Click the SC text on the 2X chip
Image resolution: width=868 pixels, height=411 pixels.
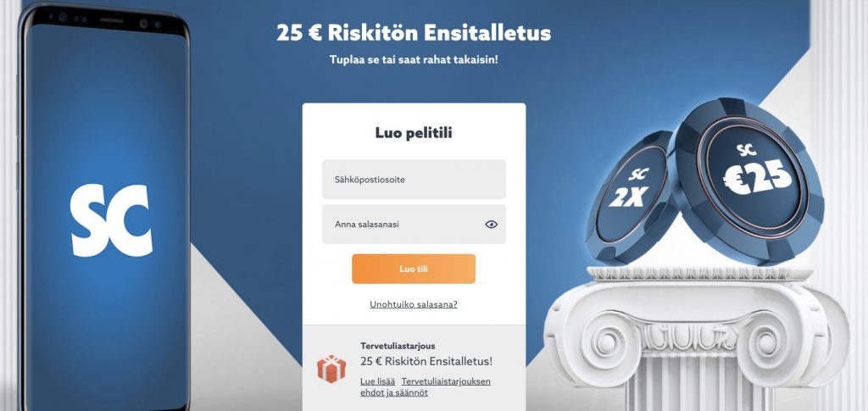pos(638,175)
